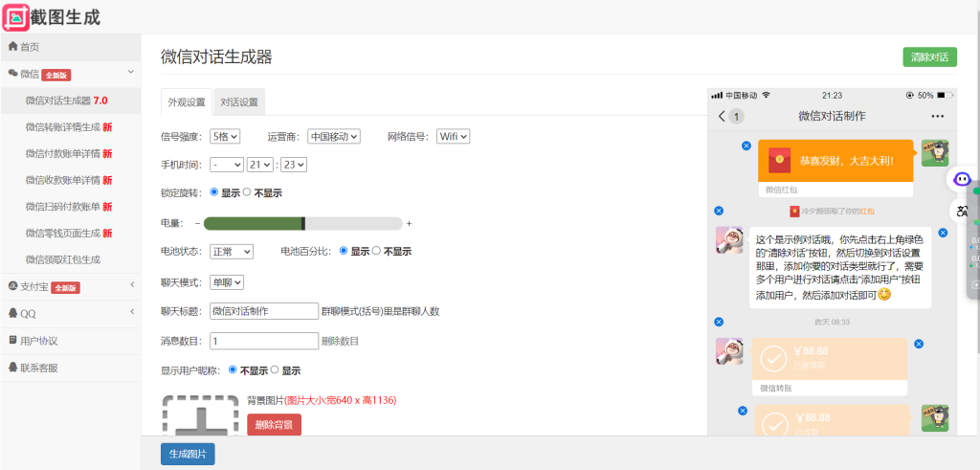Image resolution: width=980 pixels, height=470 pixels.
Task: Click the translate floating icon on right edge
Action: pos(962,212)
